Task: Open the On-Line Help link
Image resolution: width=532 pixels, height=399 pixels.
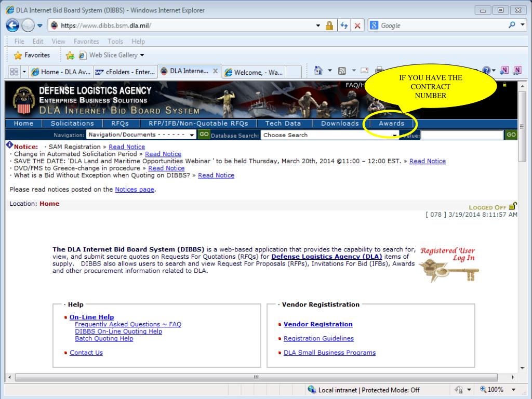Action: (91, 317)
